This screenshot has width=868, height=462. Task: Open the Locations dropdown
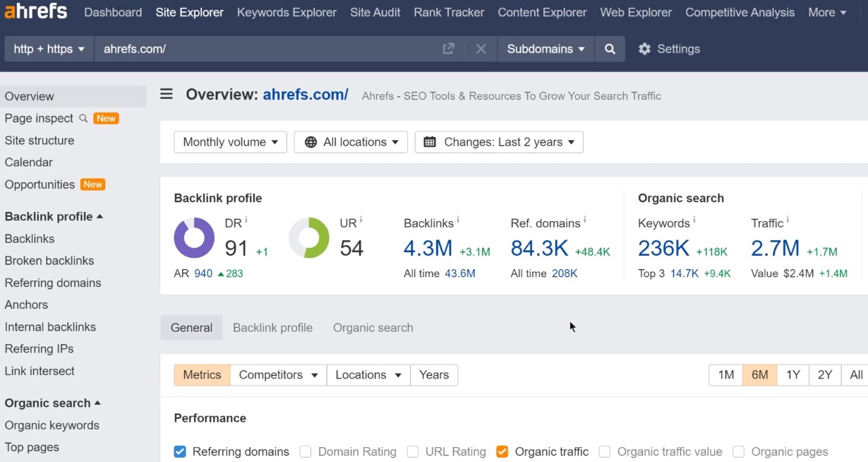[368, 375]
